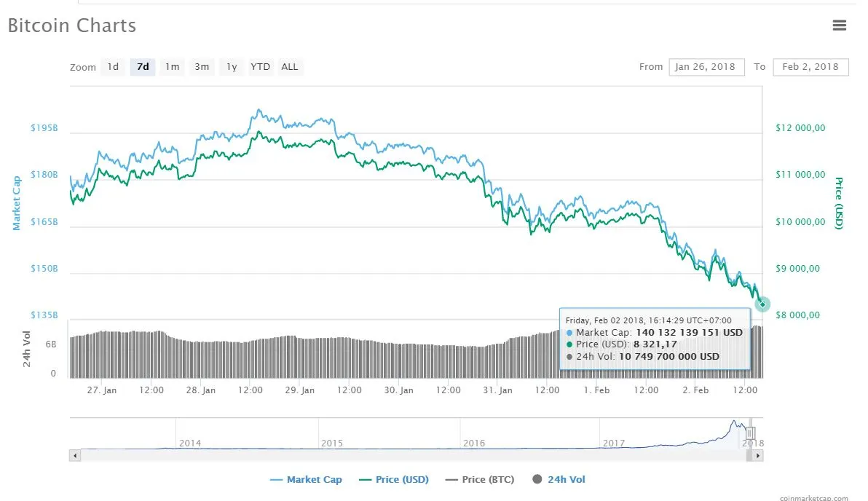Click the 1. Feb x-axis label

coord(596,390)
